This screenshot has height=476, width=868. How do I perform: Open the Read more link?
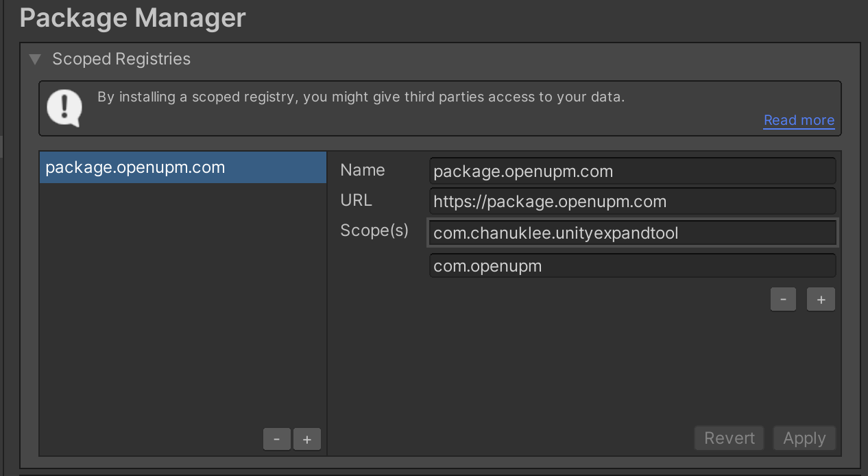click(x=799, y=120)
